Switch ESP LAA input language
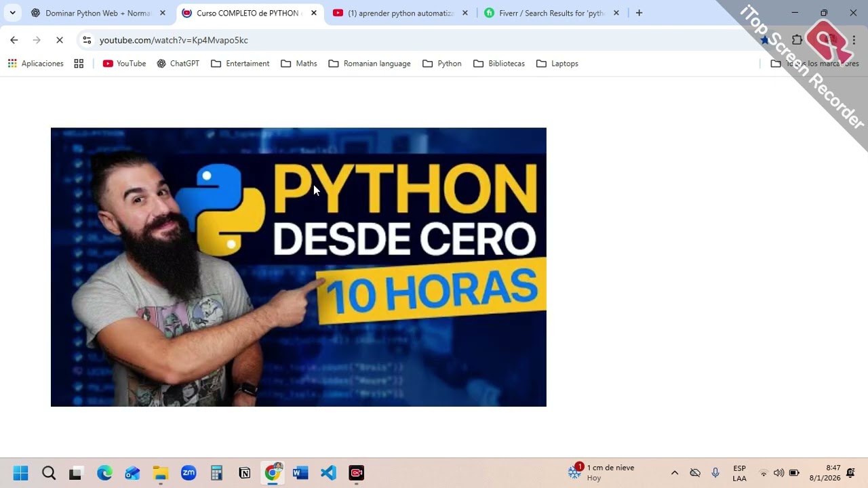 point(739,473)
